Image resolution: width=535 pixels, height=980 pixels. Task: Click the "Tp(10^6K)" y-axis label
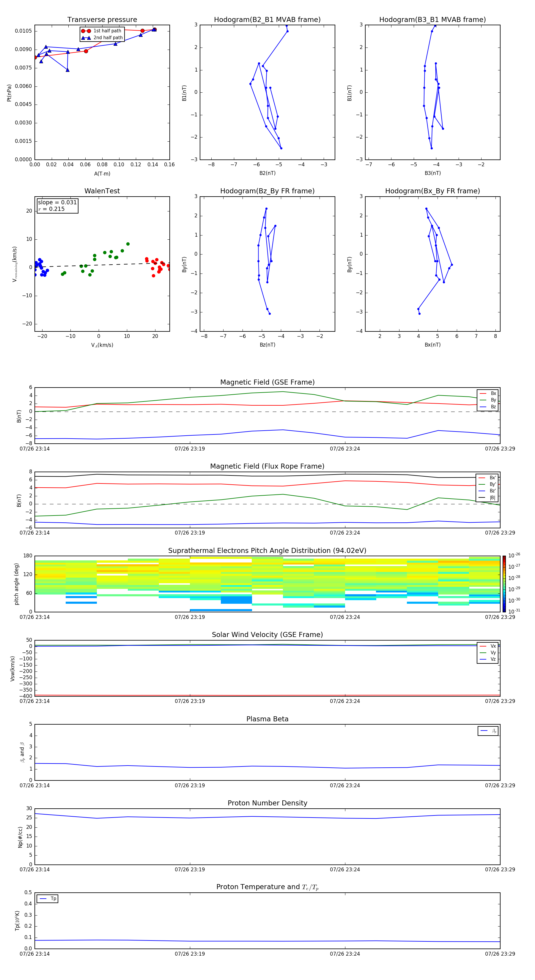(17, 921)
